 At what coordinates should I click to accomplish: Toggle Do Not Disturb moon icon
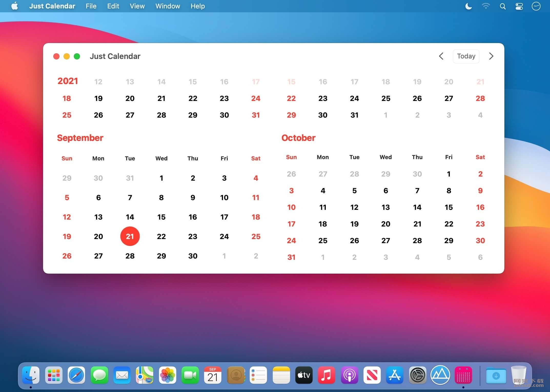468,6
